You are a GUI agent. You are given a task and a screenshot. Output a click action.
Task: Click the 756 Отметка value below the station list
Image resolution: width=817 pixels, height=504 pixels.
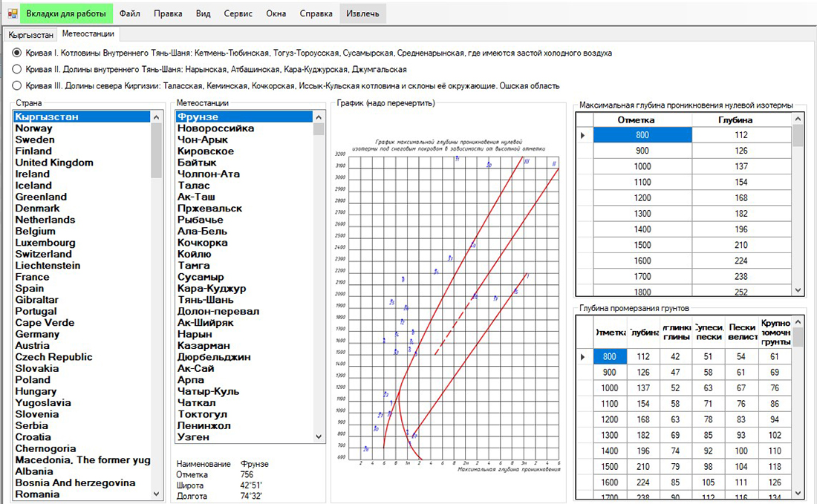point(247,475)
